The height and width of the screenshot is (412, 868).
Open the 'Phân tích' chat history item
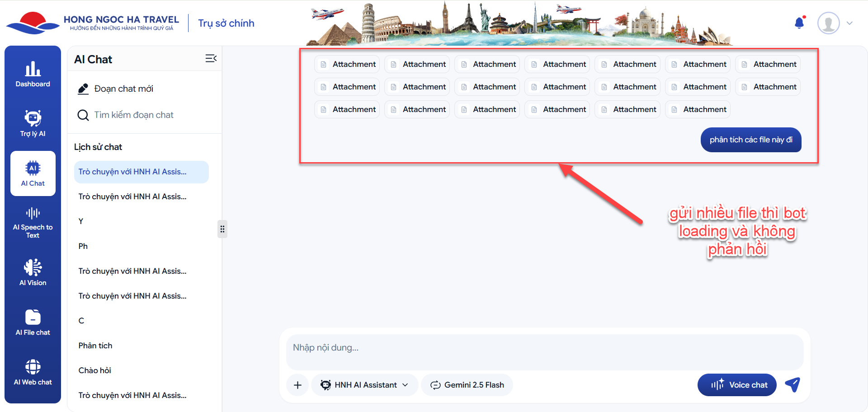95,346
